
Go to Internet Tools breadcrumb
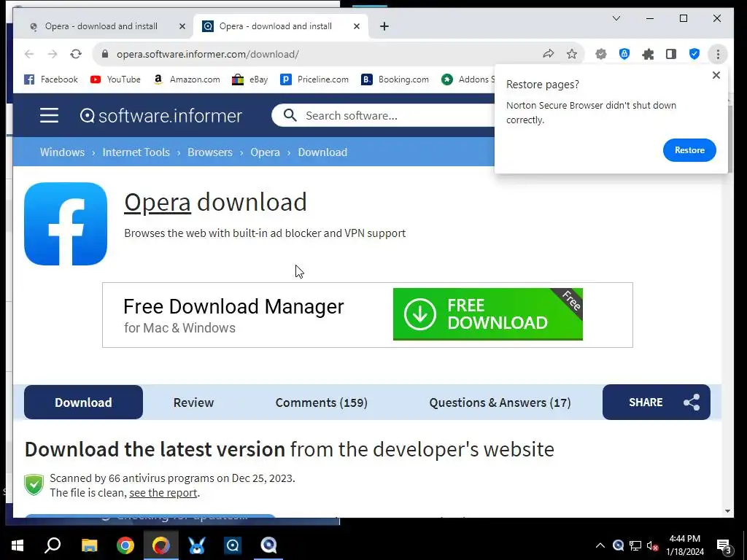tap(136, 152)
